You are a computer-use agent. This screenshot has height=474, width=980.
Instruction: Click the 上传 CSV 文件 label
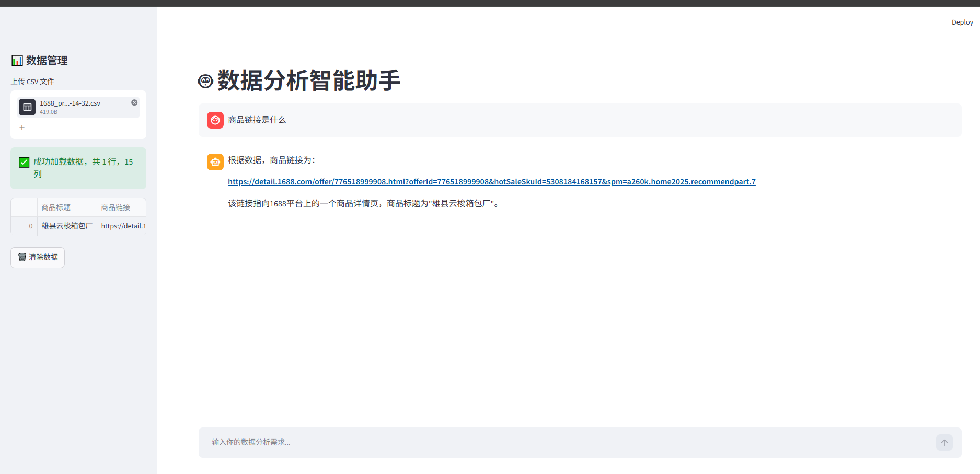click(32, 82)
